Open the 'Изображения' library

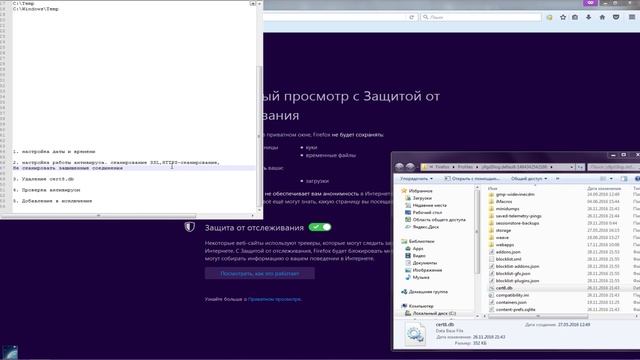427,270
